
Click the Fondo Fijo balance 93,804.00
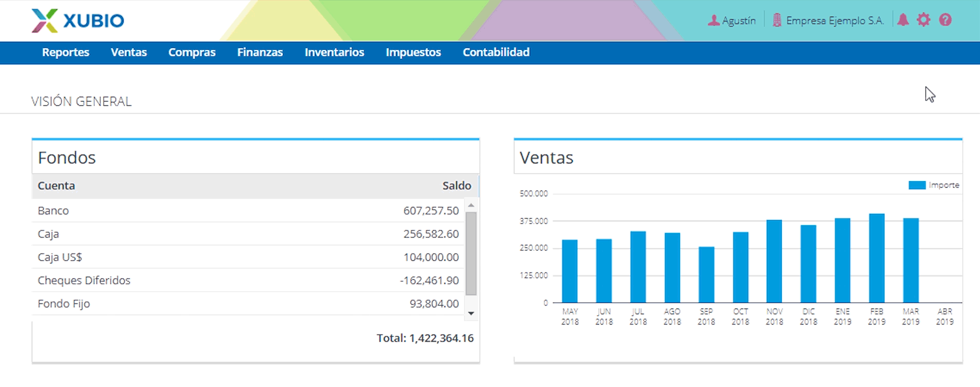(434, 303)
